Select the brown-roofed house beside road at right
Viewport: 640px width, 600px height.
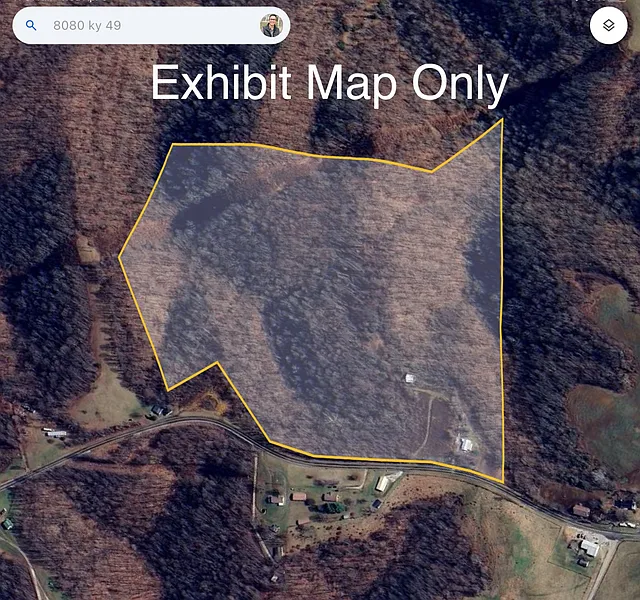point(581,510)
